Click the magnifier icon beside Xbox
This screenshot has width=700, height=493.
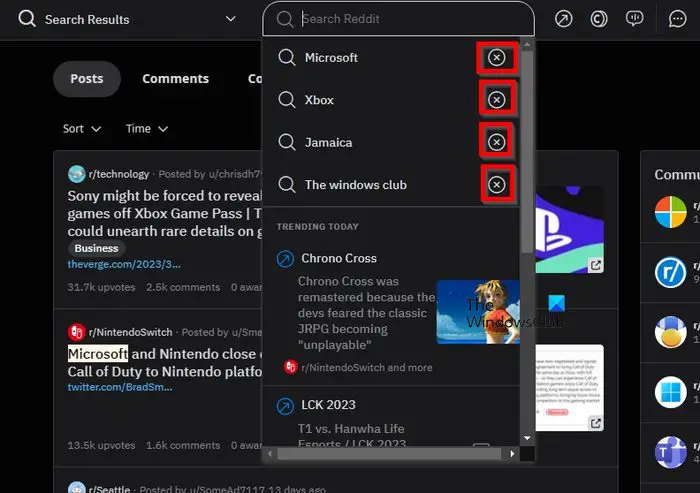(287, 100)
